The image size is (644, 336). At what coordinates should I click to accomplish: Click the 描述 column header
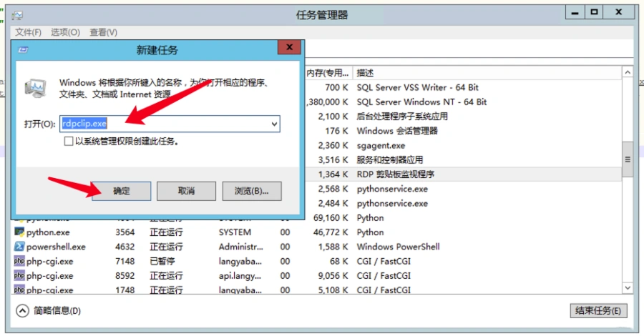365,73
